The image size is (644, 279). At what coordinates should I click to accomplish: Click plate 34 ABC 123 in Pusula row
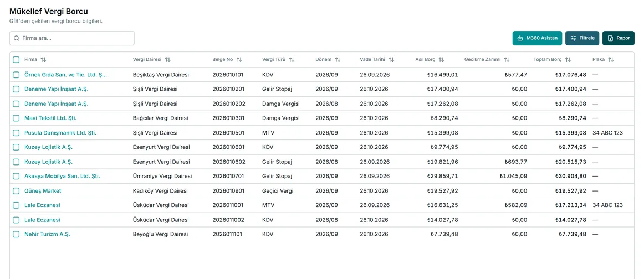point(608,133)
